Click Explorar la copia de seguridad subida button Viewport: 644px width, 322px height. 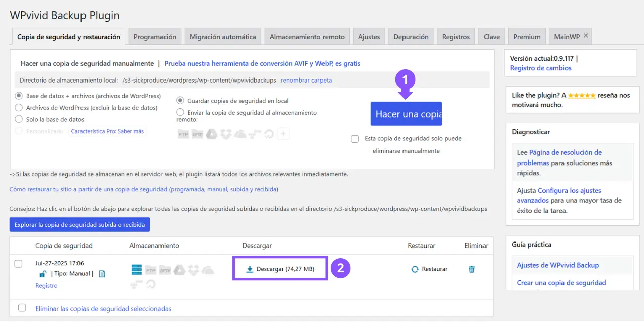click(x=79, y=225)
